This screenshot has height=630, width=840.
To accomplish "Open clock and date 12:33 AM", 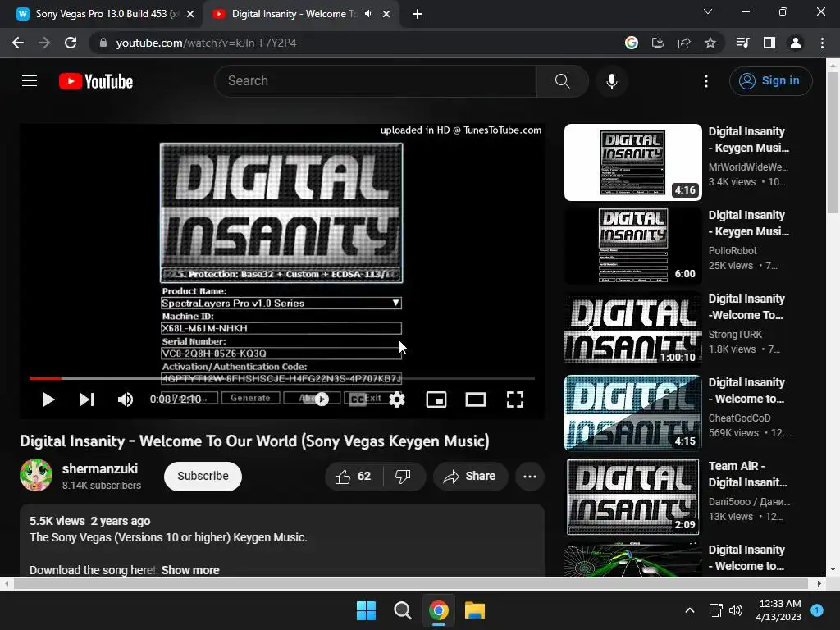I will (779, 610).
